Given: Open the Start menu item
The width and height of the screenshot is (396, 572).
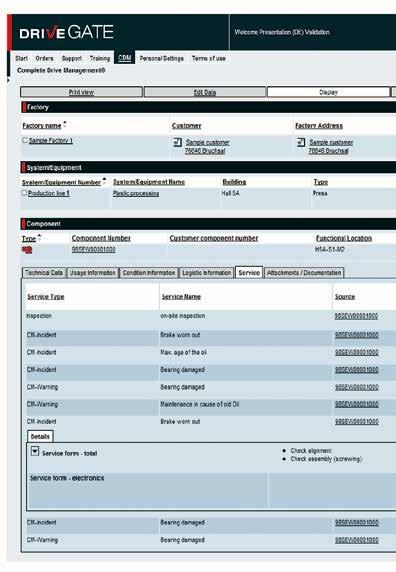Looking at the screenshot, I should [22, 58].
